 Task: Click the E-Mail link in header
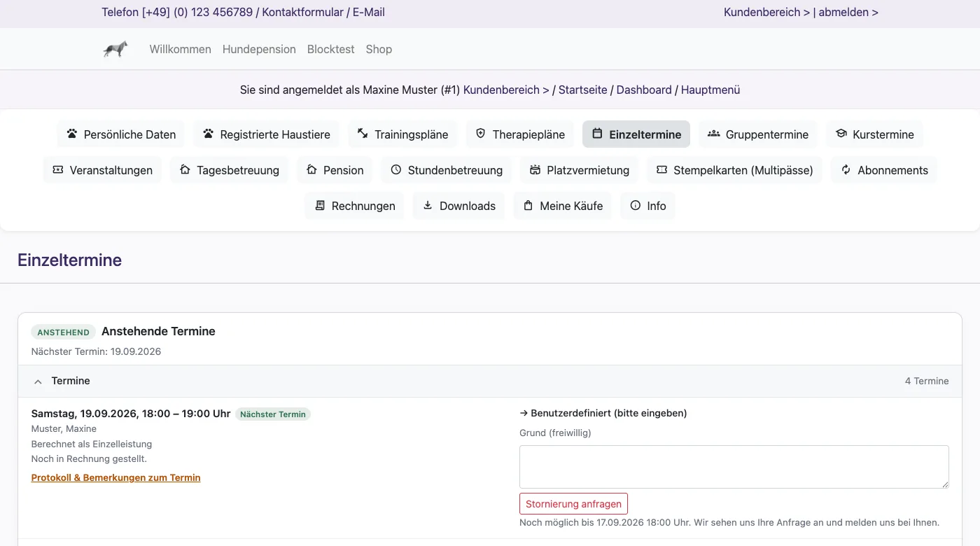coord(368,12)
